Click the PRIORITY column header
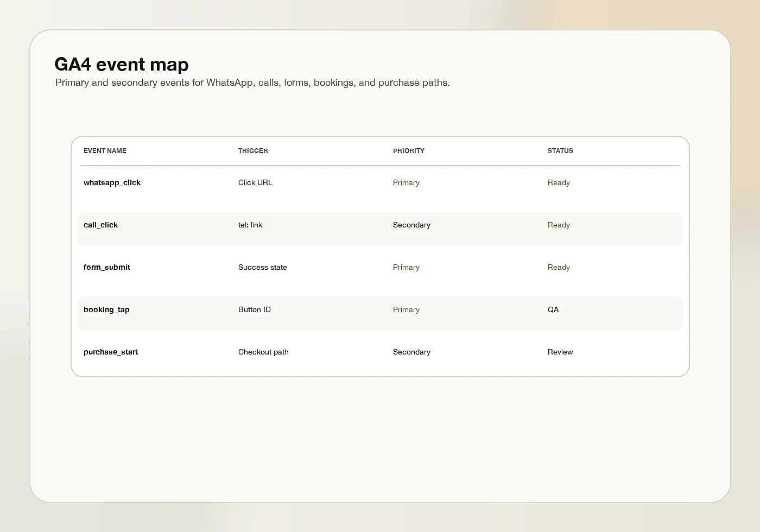This screenshot has height=532, width=760. click(x=409, y=151)
